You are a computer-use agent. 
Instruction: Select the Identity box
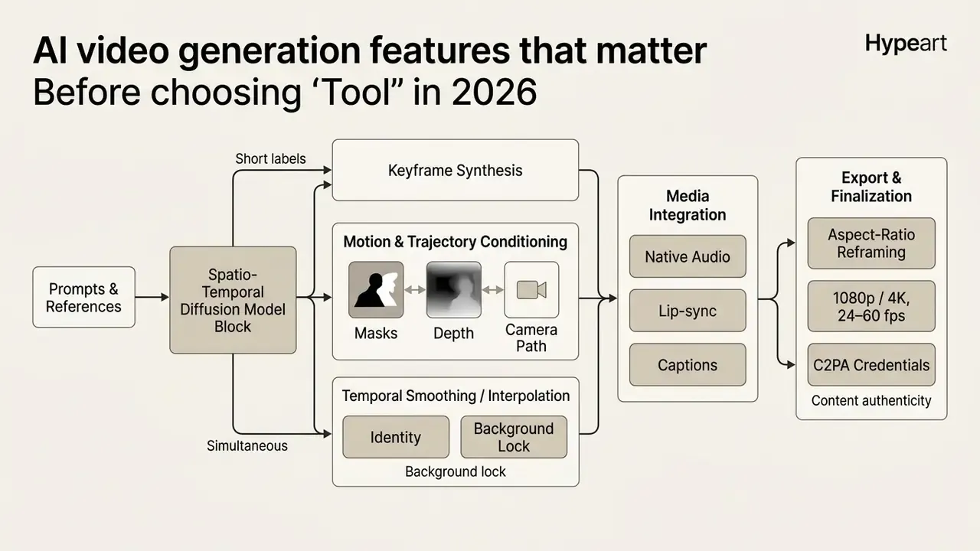pyautogui.click(x=396, y=437)
